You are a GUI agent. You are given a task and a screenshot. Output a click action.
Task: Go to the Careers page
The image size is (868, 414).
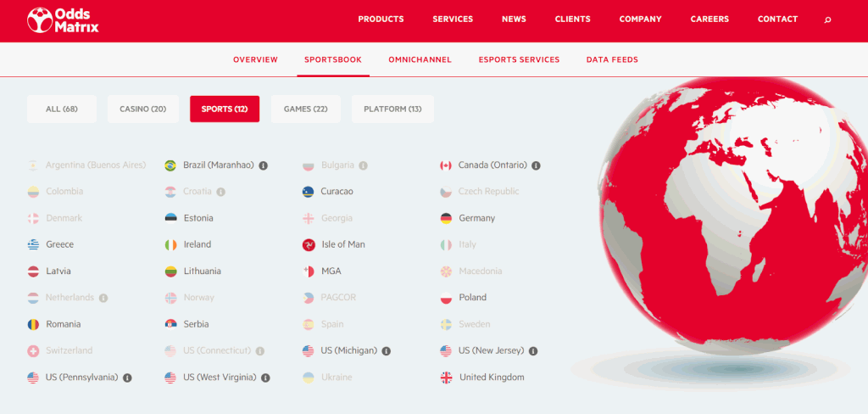709,20
